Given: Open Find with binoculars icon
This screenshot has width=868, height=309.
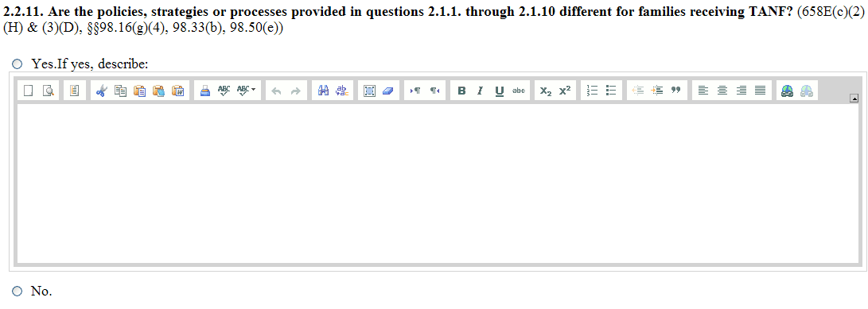Looking at the screenshot, I should (322, 91).
